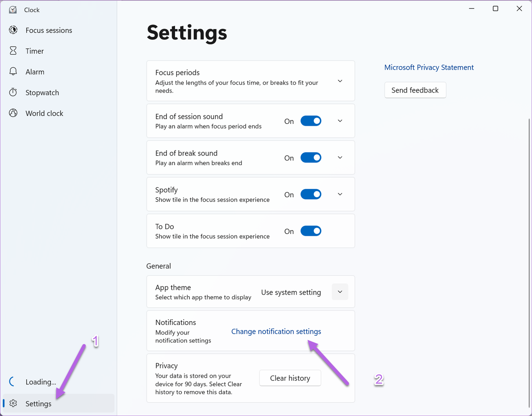The width and height of the screenshot is (532, 416).
Task: Click the 'To Do' card title
Action: coord(165,226)
